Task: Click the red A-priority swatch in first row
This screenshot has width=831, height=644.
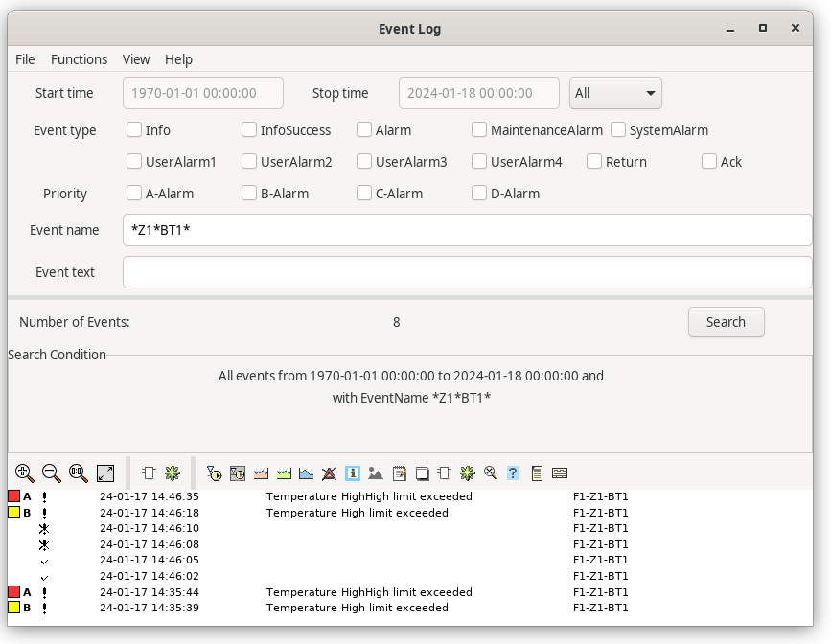Action: point(13,496)
